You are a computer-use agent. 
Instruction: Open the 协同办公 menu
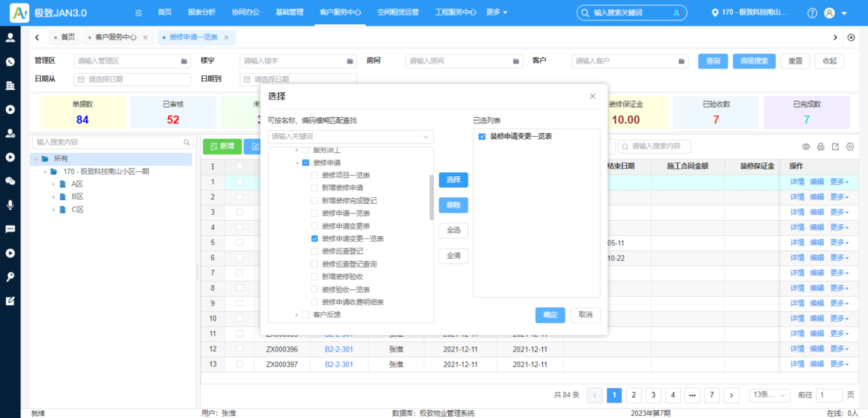[x=245, y=12]
